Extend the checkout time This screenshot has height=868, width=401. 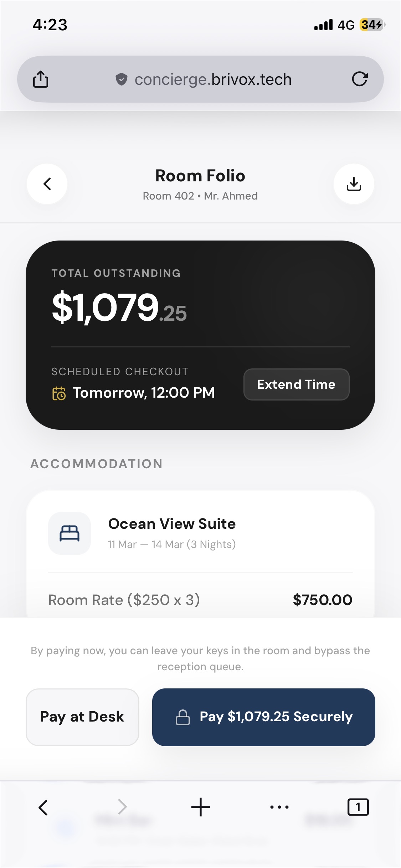pyautogui.click(x=296, y=384)
